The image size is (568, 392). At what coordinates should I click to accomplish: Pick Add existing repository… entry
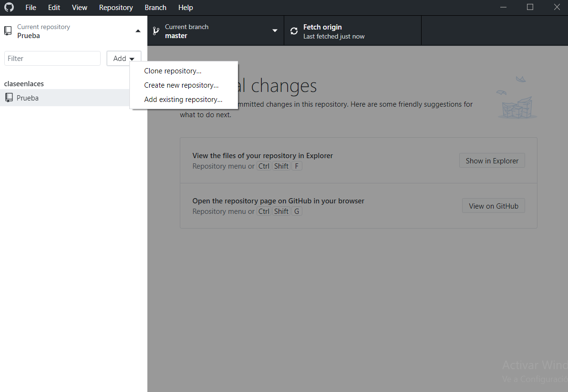pos(183,100)
